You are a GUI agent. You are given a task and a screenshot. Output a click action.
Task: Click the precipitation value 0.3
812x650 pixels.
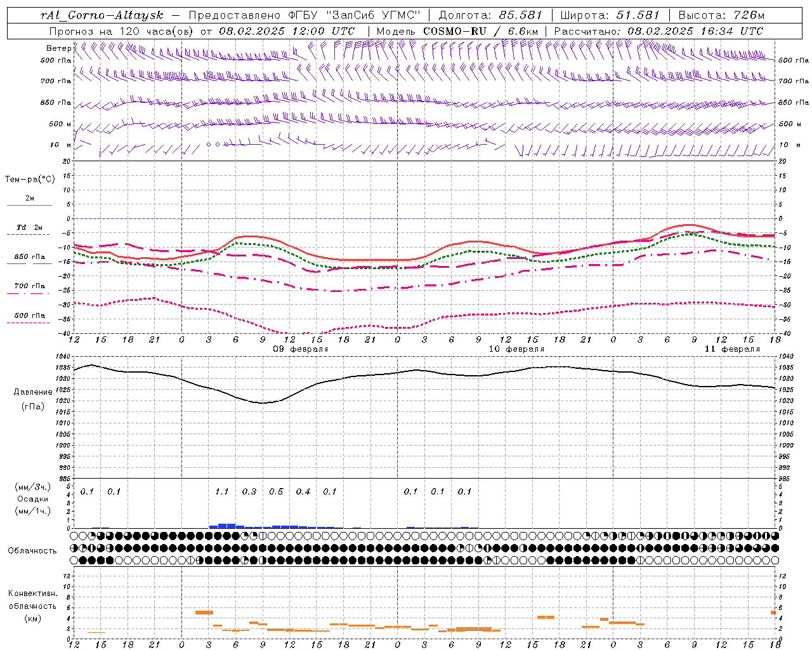[249, 491]
